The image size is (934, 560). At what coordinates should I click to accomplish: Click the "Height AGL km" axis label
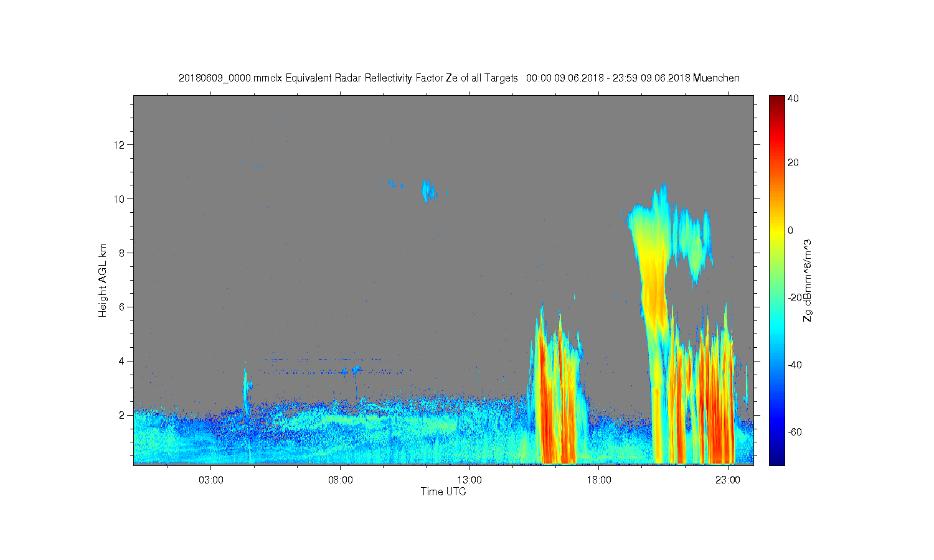point(103,280)
